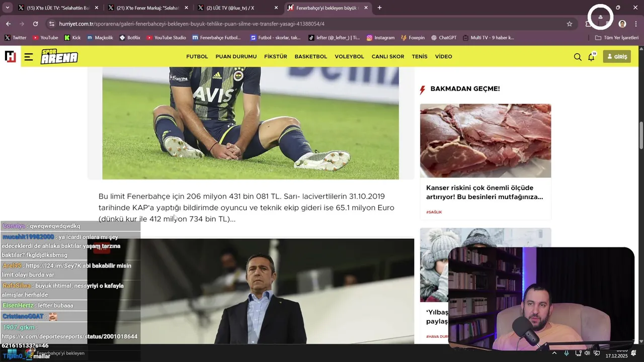Open the Kick bookmark
This screenshot has height=362, width=644.
coord(72,38)
